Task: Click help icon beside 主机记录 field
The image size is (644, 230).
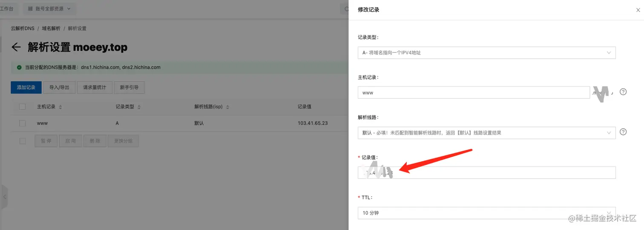Action: pos(623,92)
